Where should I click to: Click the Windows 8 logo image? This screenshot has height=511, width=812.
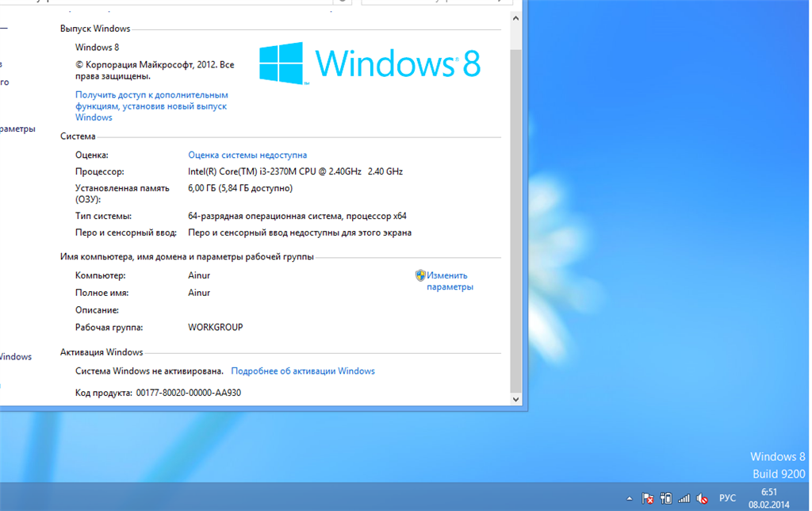(x=370, y=63)
